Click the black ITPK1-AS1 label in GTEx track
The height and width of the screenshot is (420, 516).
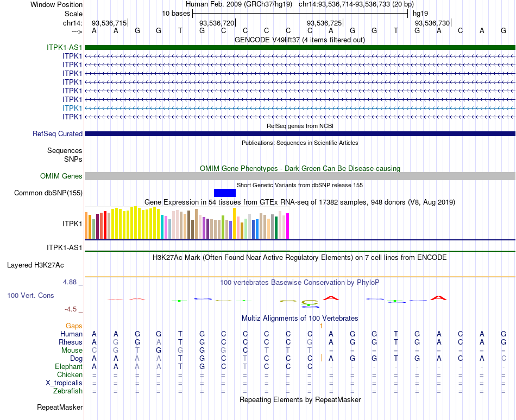click(64, 248)
